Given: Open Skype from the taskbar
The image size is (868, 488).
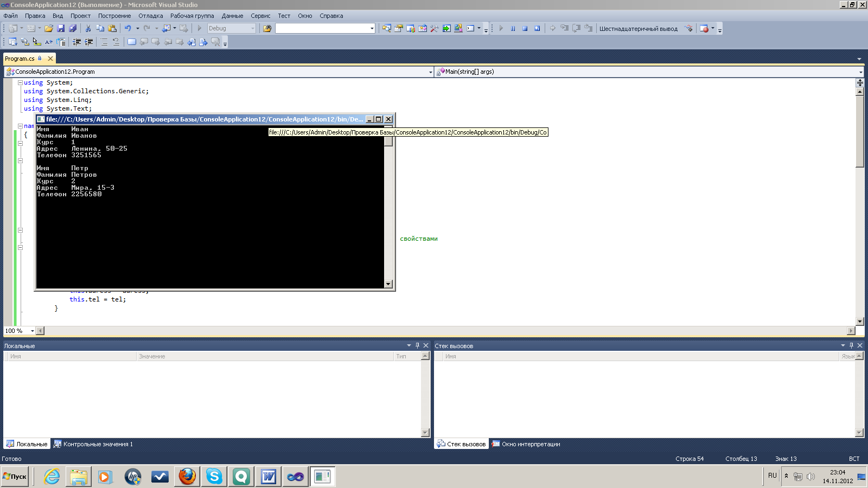Looking at the screenshot, I should click(x=214, y=477).
